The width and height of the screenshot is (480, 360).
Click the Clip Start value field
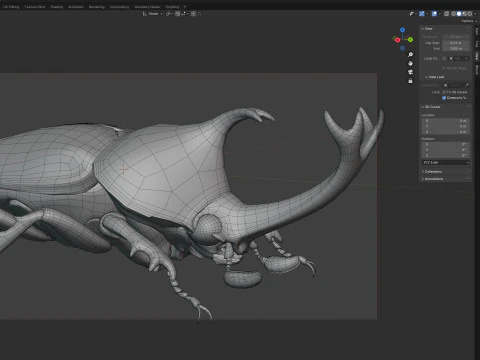point(456,43)
